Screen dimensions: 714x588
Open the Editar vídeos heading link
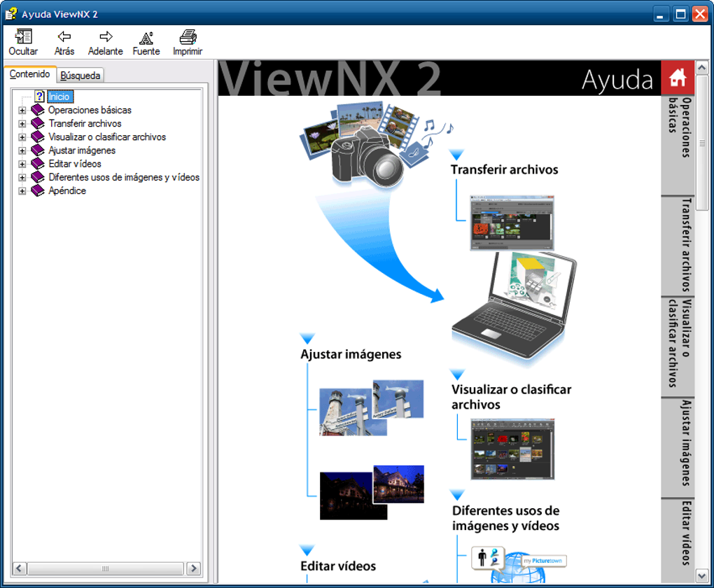338,566
